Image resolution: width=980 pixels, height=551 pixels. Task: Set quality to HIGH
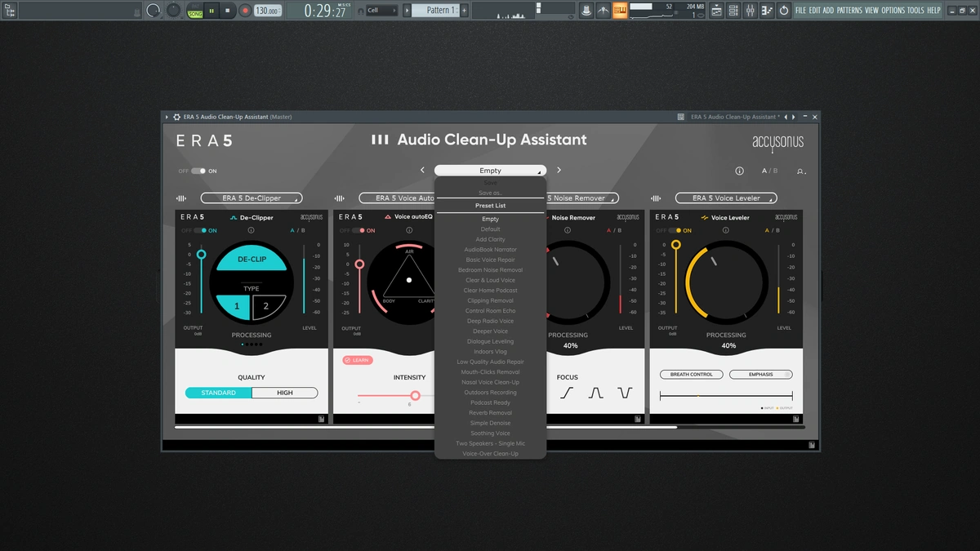pos(284,393)
